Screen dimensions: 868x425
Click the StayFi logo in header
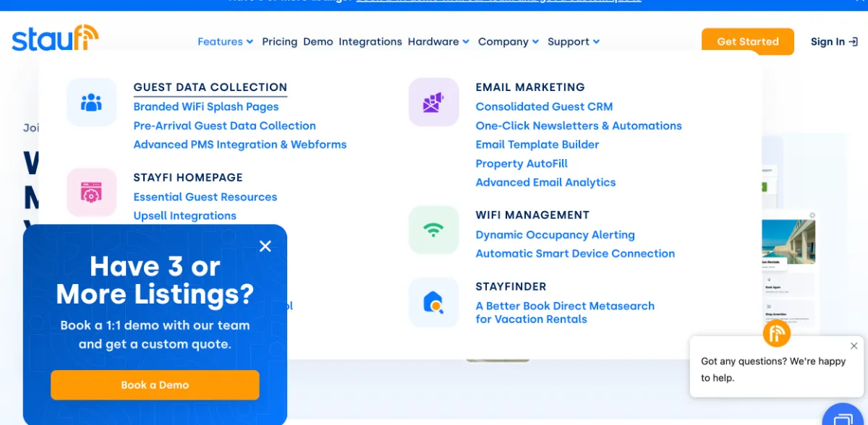[55, 39]
